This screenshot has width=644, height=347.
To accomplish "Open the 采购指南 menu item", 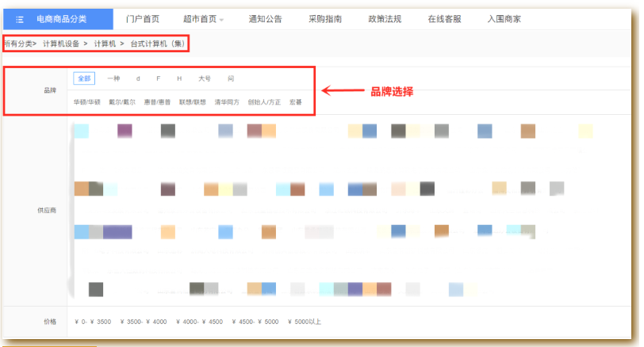I will [x=324, y=19].
